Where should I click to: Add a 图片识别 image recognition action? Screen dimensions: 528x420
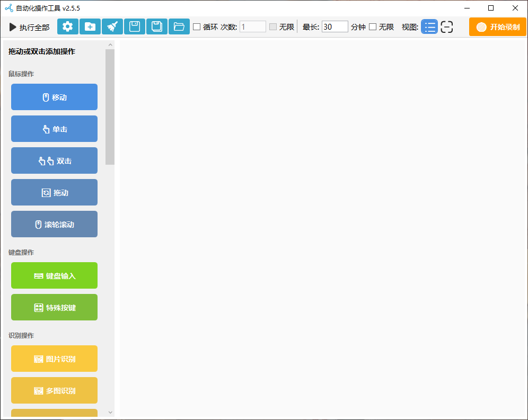(54, 359)
